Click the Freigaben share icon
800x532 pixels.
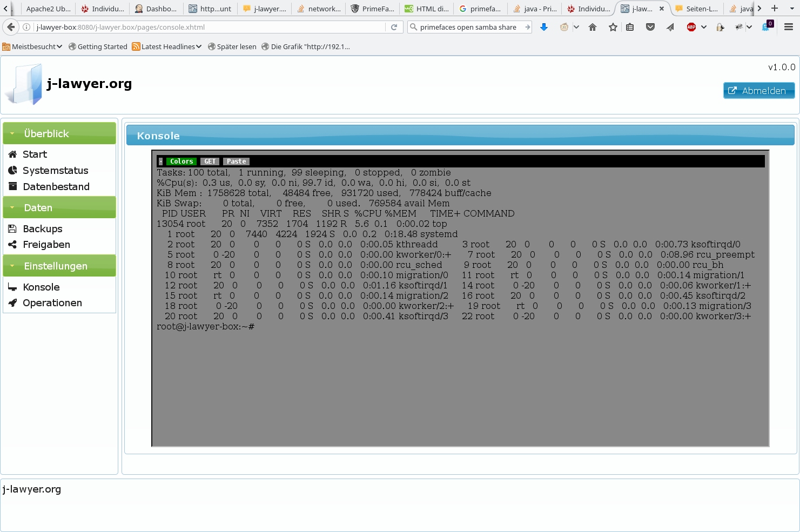coord(12,245)
